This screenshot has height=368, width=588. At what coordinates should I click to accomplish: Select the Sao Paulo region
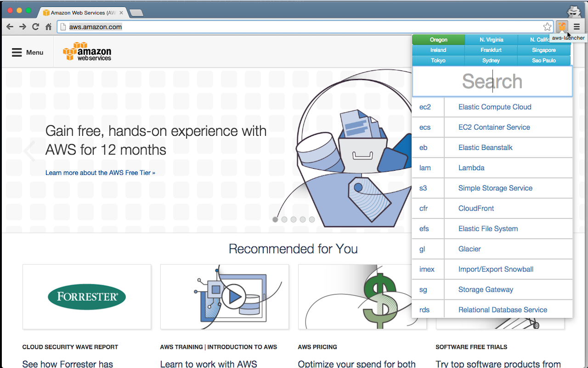[544, 61]
